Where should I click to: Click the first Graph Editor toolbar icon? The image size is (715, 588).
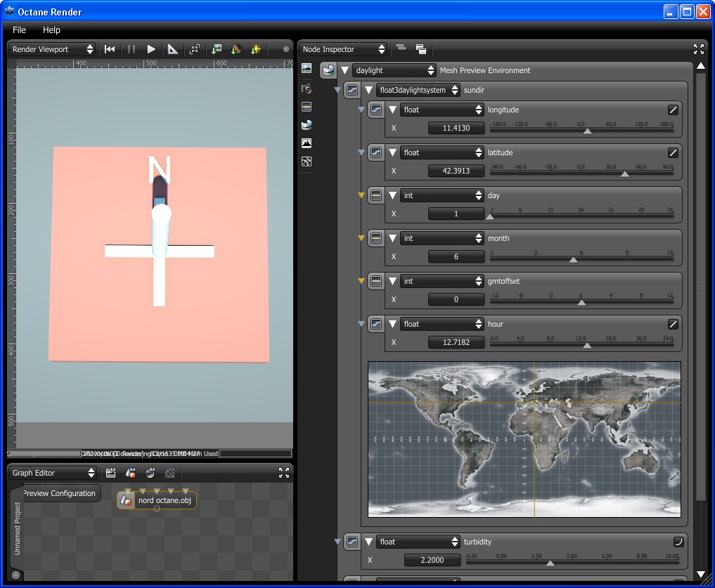(x=111, y=473)
